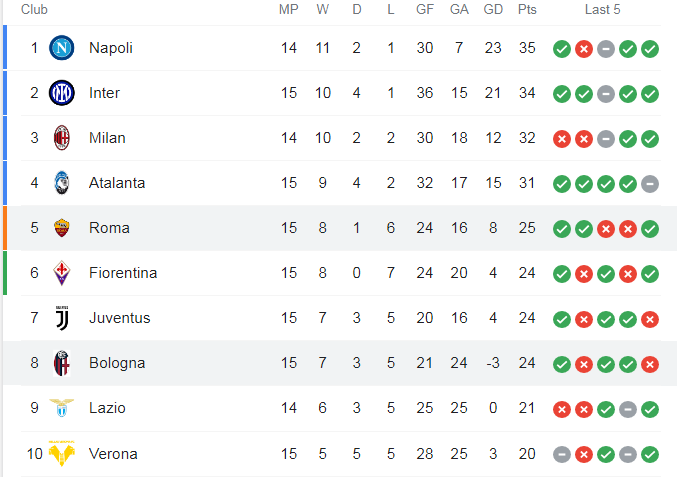Click the Pts column header

(x=527, y=9)
